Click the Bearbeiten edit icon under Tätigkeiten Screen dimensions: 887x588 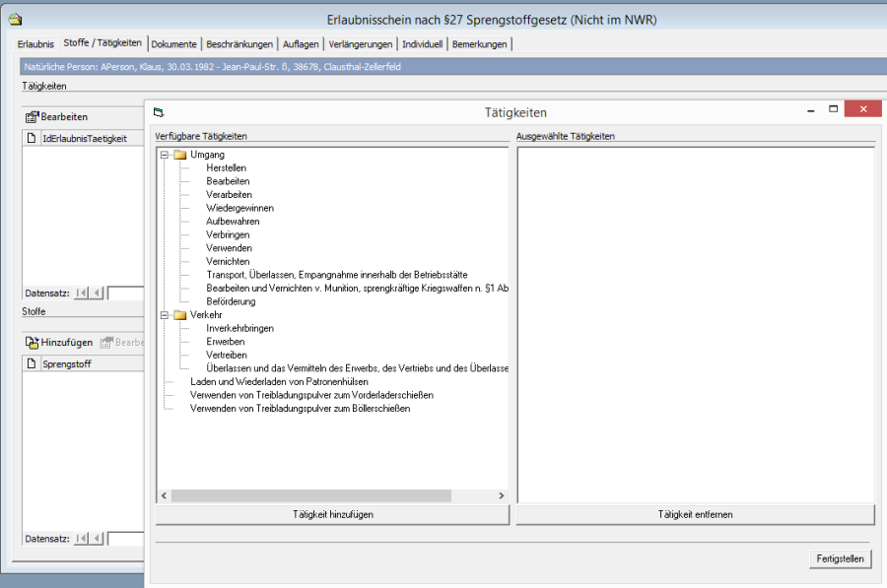32,117
